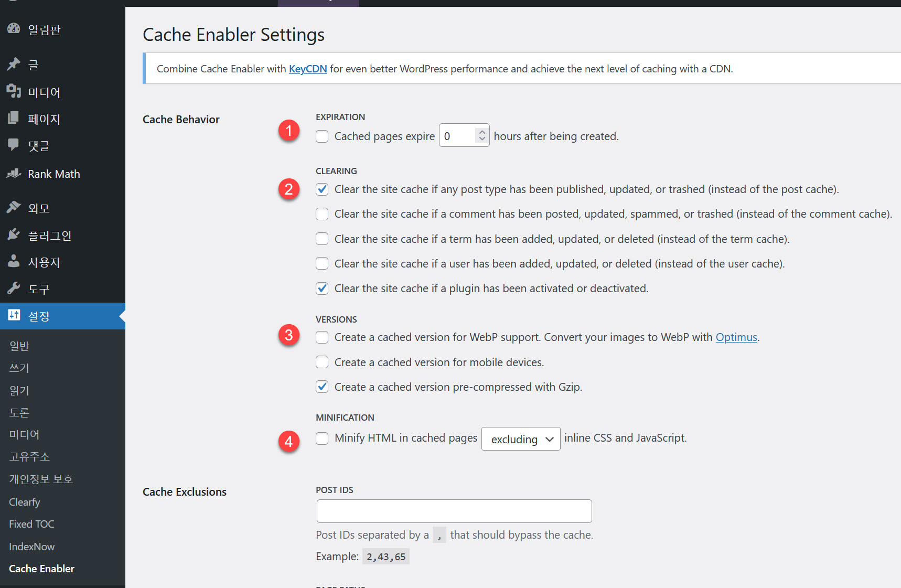The height and width of the screenshot is (588, 901).
Task: Enable WebP cached version support
Action: click(321, 337)
